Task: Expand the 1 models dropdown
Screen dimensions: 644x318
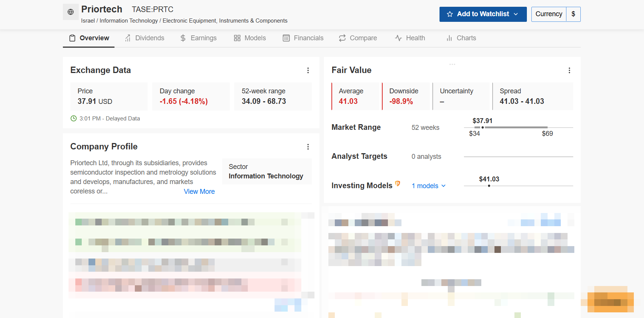Action: [x=429, y=186]
